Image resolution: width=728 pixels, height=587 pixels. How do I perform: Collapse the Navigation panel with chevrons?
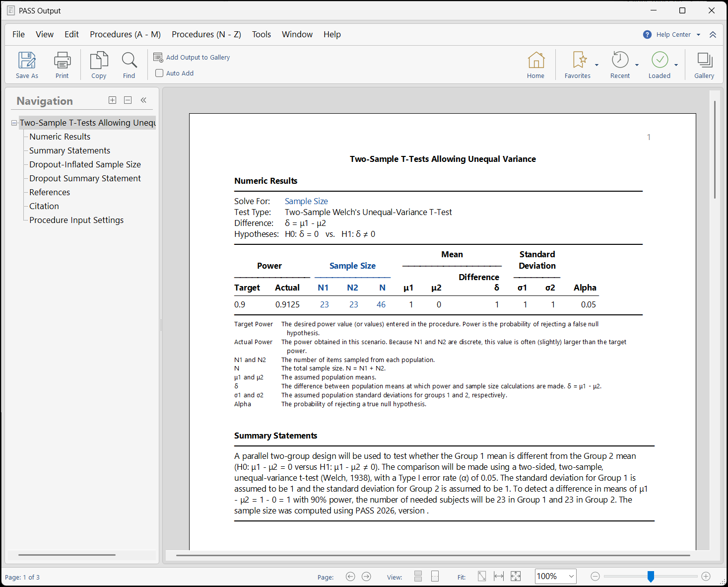click(143, 100)
